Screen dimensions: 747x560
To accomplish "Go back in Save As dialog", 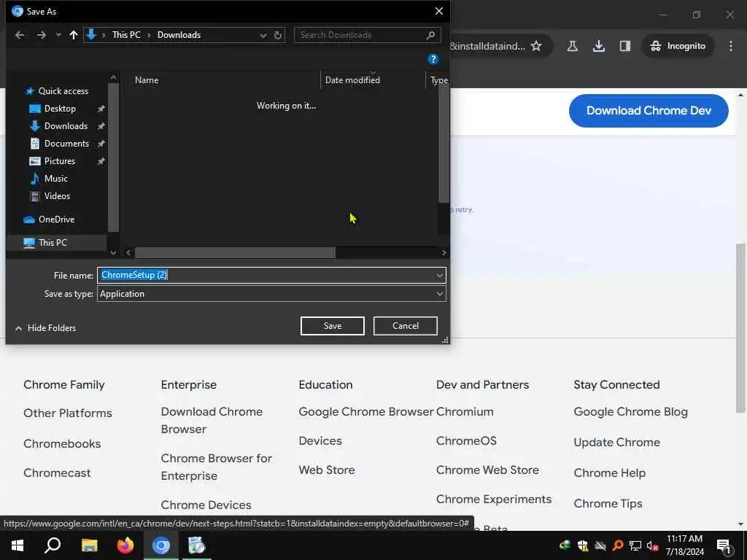I will click(x=20, y=35).
